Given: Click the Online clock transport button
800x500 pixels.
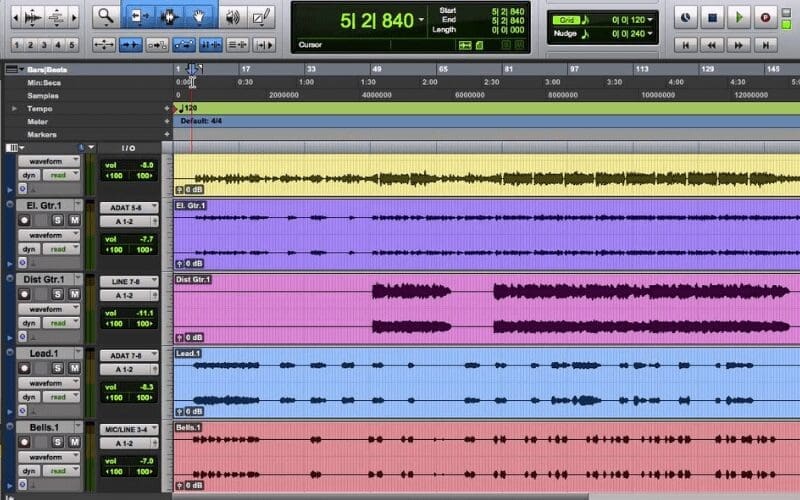Looking at the screenshot, I should pyautogui.click(x=686, y=18).
